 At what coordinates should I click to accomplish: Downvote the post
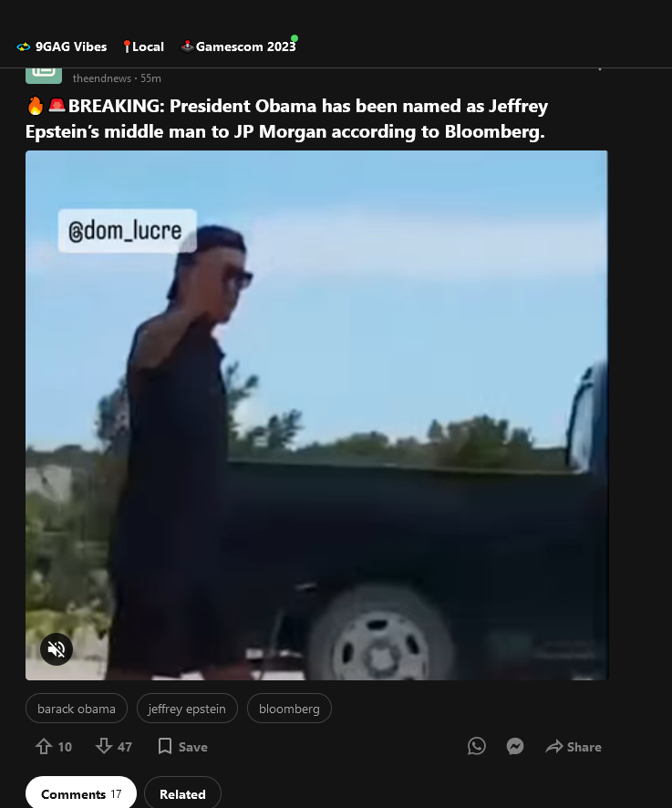104,746
